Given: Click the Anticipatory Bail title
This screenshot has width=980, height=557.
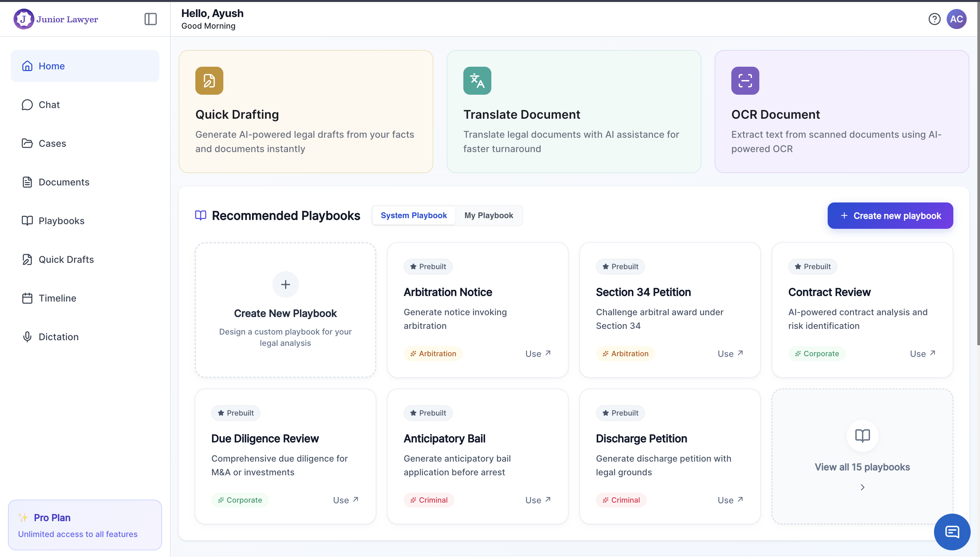Looking at the screenshot, I should [x=445, y=438].
